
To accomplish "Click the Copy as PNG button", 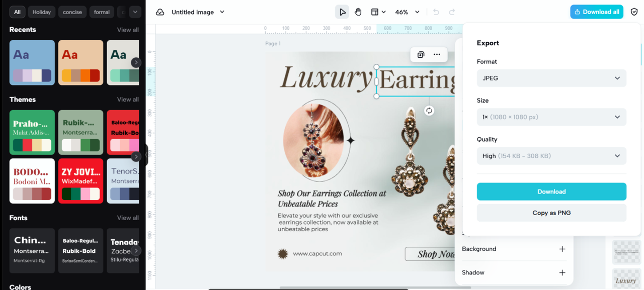I will click(x=551, y=213).
